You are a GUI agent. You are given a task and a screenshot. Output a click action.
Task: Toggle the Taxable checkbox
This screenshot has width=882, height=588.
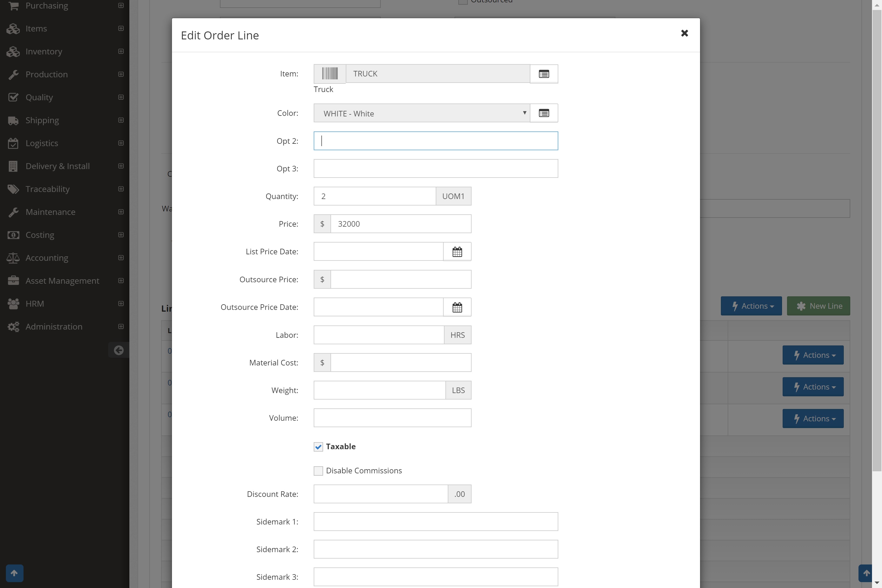point(318,447)
